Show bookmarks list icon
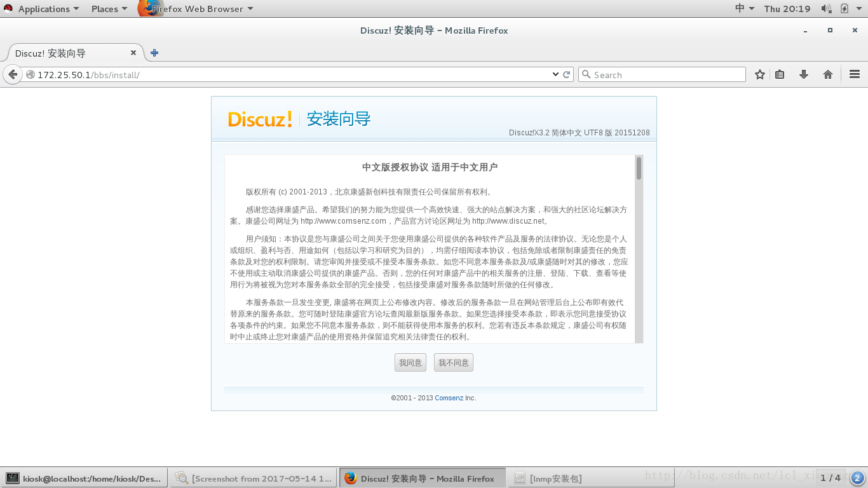 click(x=780, y=74)
